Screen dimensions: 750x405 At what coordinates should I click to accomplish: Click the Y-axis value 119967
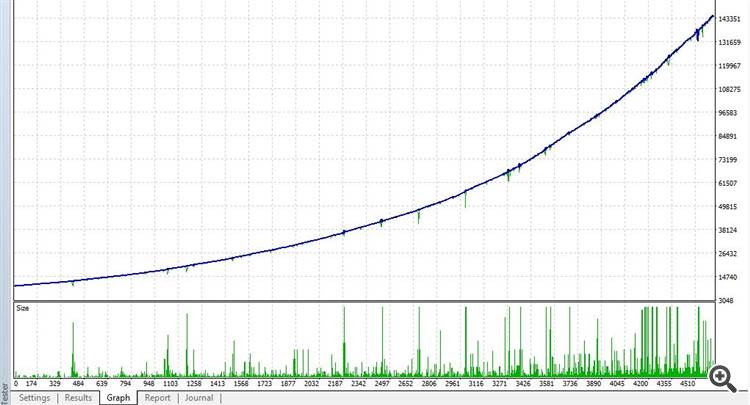pos(730,66)
